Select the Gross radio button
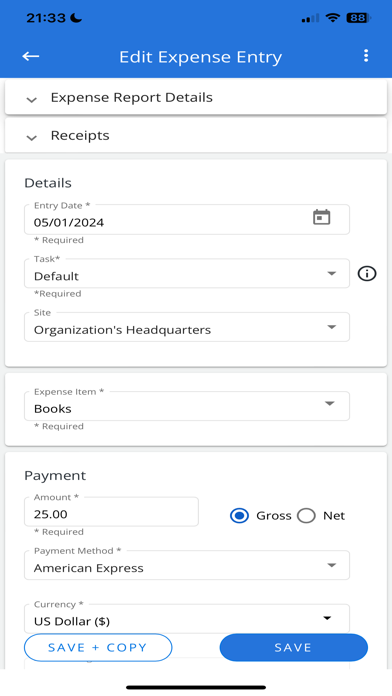The width and height of the screenshot is (392, 696). pos(239,516)
